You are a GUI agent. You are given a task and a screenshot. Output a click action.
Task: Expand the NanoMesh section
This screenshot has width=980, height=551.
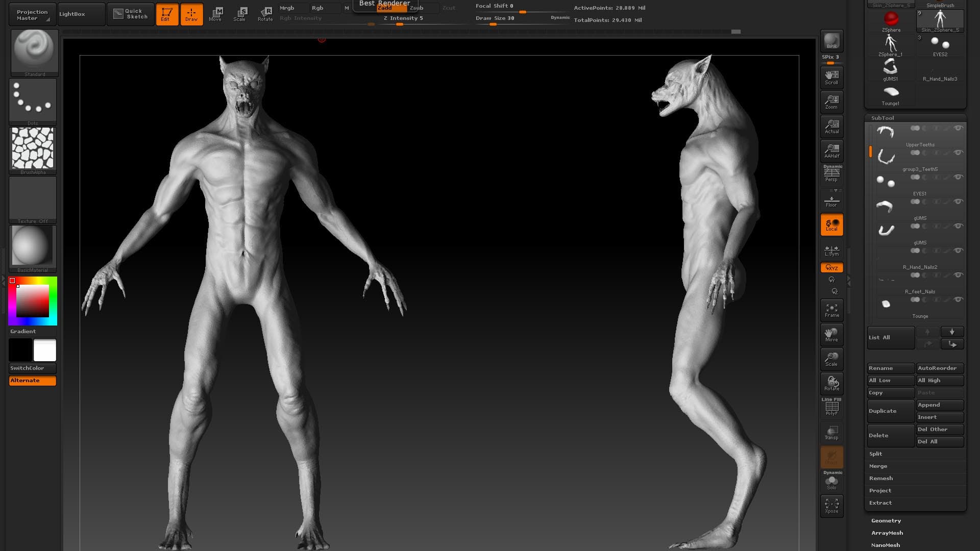coord(886,545)
